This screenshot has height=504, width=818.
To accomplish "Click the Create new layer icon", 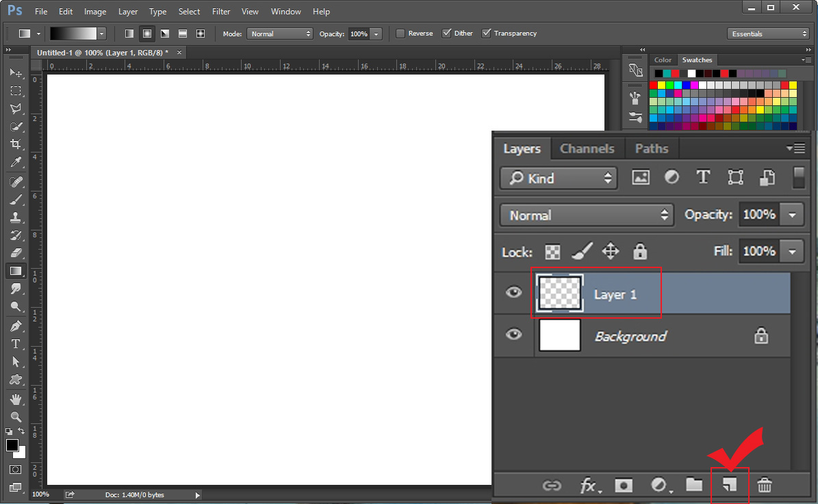I will (x=729, y=486).
